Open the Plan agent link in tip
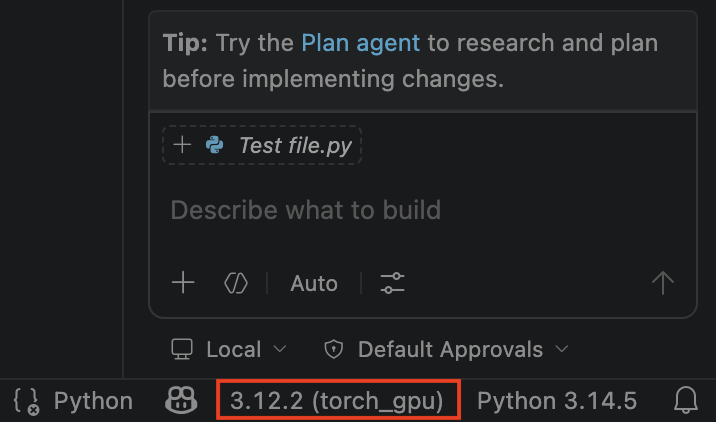Viewport: 716px width, 422px height. (360, 43)
